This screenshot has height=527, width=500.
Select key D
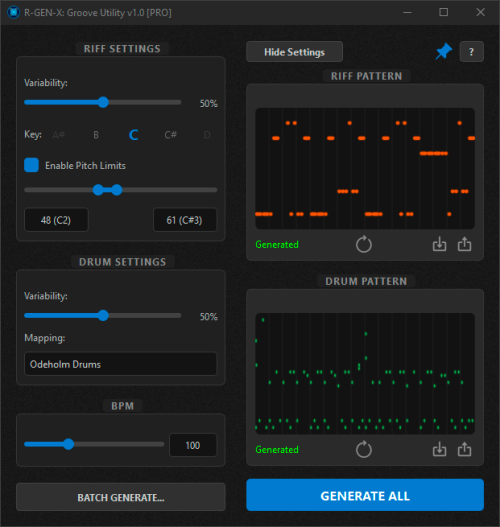click(207, 135)
